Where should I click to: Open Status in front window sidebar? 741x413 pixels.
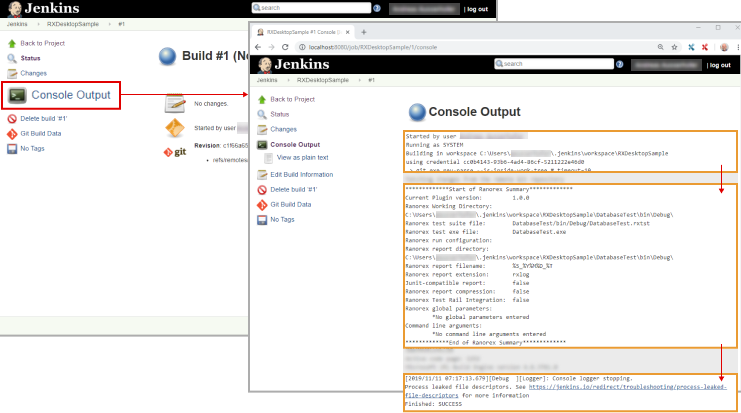[279, 114]
